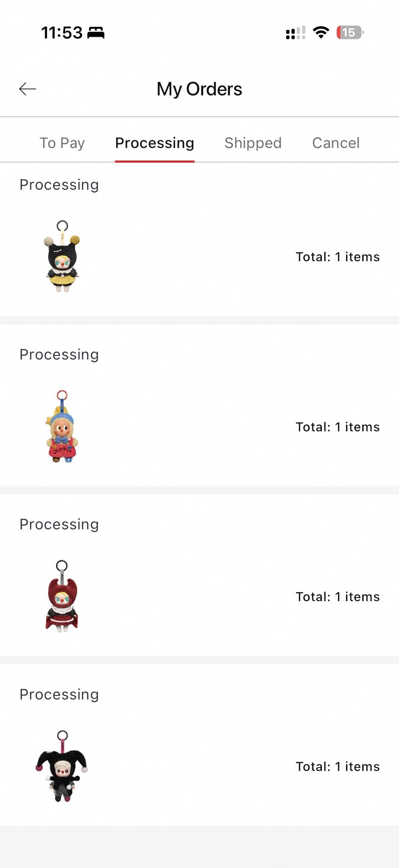Viewport: 399px width, 868px height.
Task: Tap the My Orders page title
Action: pyautogui.click(x=199, y=89)
